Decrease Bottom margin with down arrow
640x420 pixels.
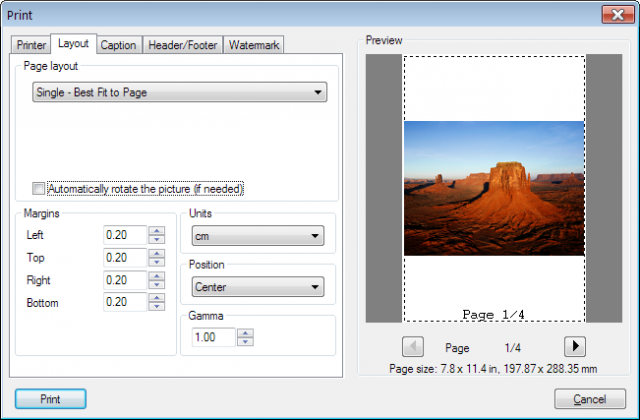[157, 307]
